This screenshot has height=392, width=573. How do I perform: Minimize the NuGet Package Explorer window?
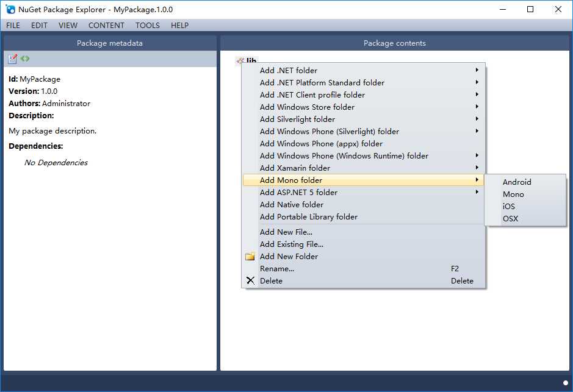(503, 10)
